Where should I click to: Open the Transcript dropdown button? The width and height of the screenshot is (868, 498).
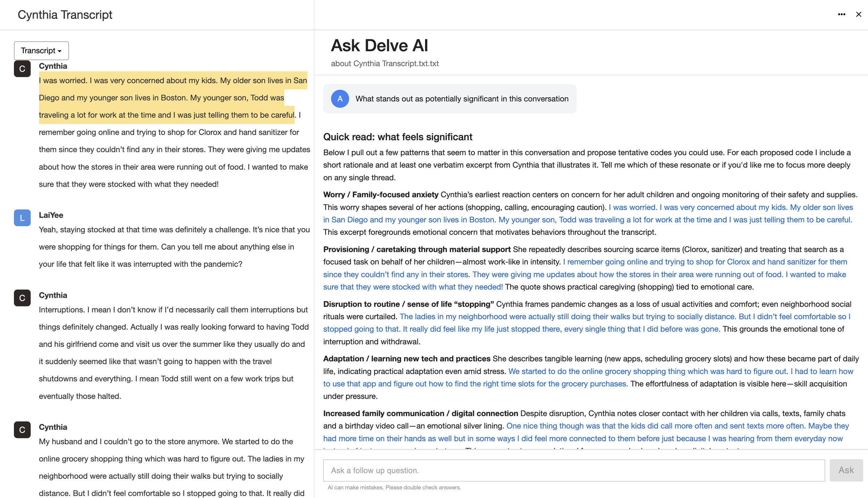coord(41,51)
